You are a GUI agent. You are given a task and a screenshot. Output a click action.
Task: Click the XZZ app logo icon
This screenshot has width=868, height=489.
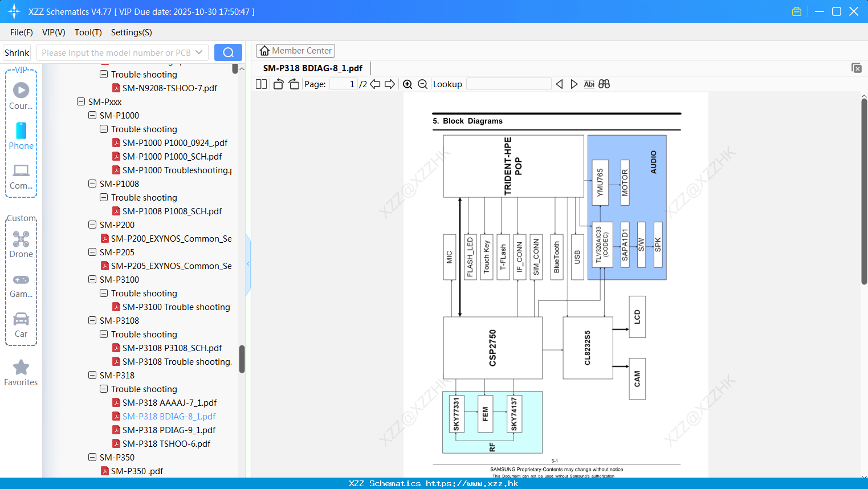14,11
